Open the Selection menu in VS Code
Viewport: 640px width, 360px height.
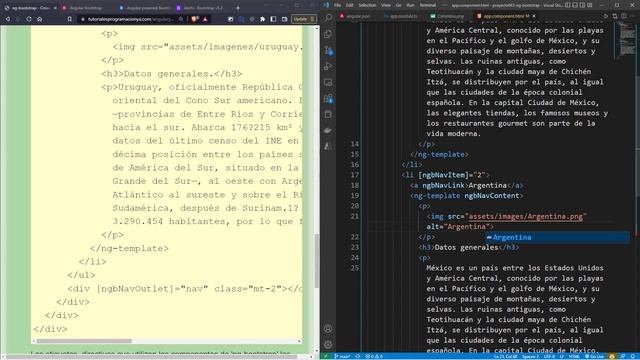click(x=367, y=5)
